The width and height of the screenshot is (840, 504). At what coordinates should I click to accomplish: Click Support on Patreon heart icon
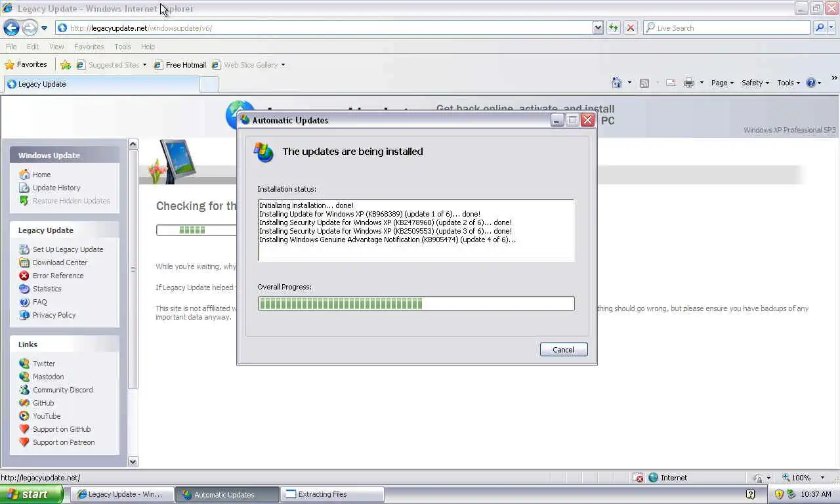click(x=24, y=442)
